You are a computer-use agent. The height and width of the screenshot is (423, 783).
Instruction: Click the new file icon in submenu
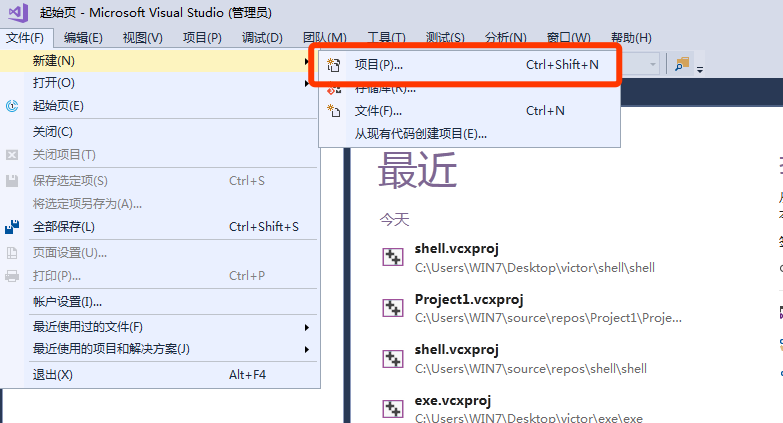pos(335,111)
